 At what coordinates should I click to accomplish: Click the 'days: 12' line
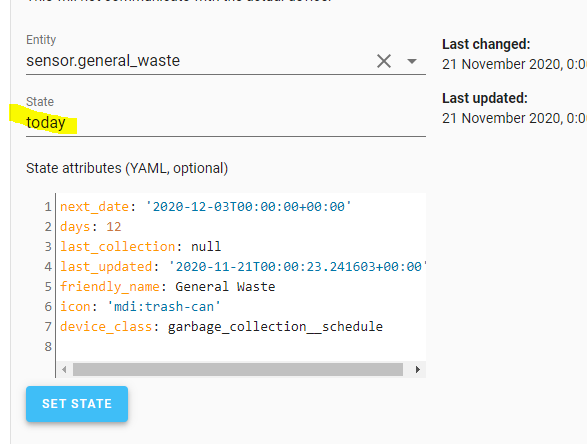(91, 226)
